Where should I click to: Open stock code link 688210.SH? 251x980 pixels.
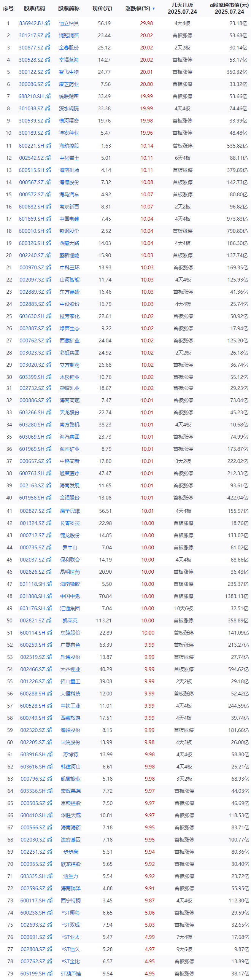[x=31, y=96]
